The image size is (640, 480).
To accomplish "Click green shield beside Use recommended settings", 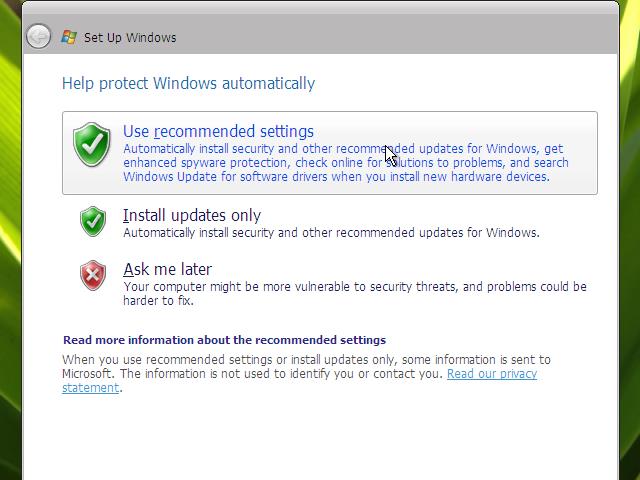I will 93,147.
